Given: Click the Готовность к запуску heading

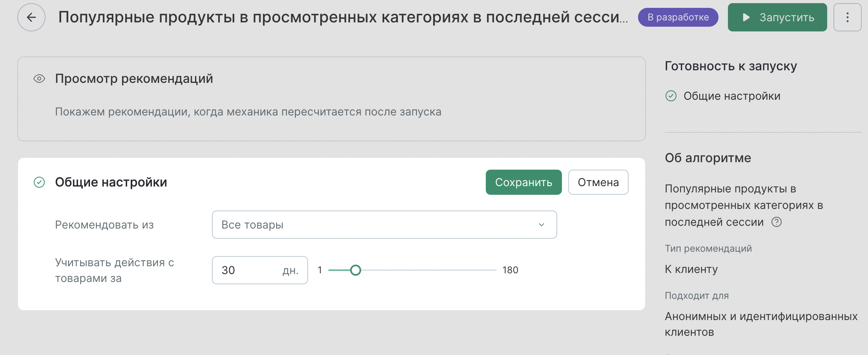Looking at the screenshot, I should pyautogui.click(x=731, y=66).
